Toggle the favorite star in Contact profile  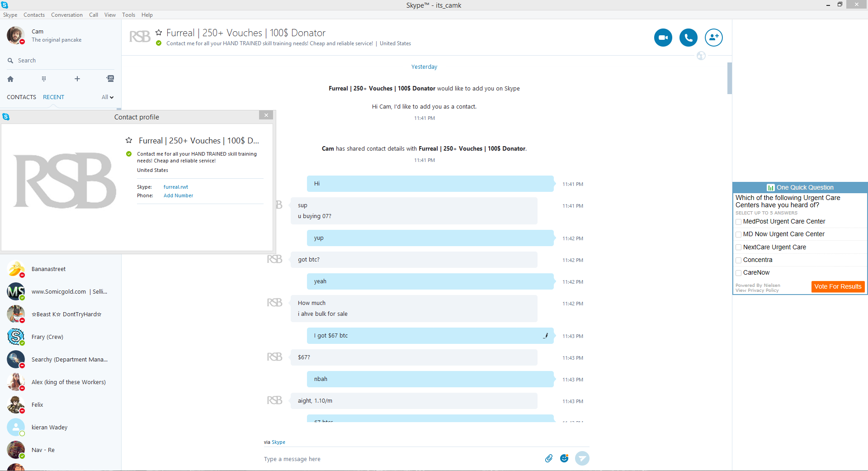point(129,140)
